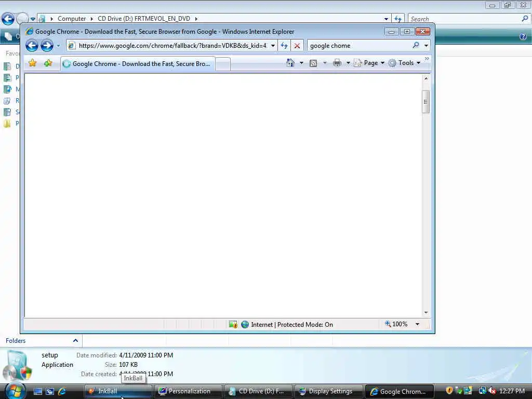Click the network tray icon
Image resolution: width=532 pixels, height=399 pixels.
pos(482,391)
